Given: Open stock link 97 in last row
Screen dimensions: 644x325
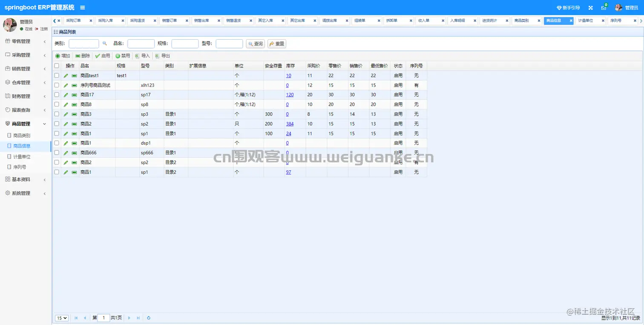Looking at the screenshot, I should 289,172.
